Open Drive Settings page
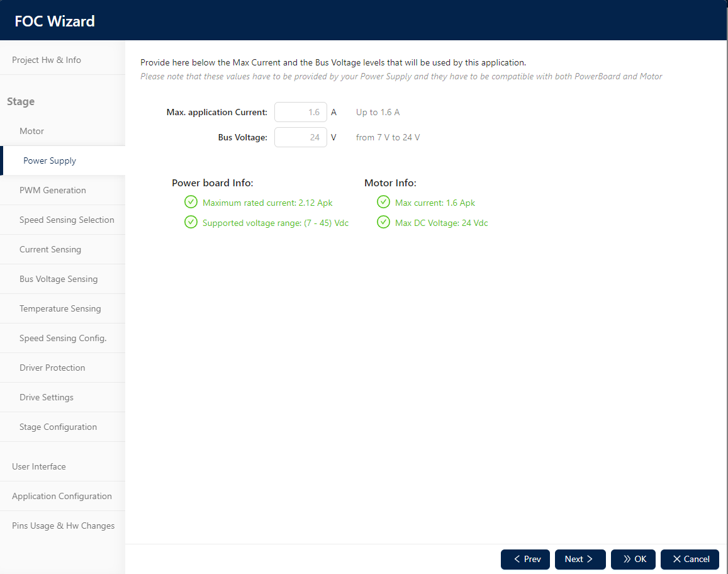 coord(62,398)
